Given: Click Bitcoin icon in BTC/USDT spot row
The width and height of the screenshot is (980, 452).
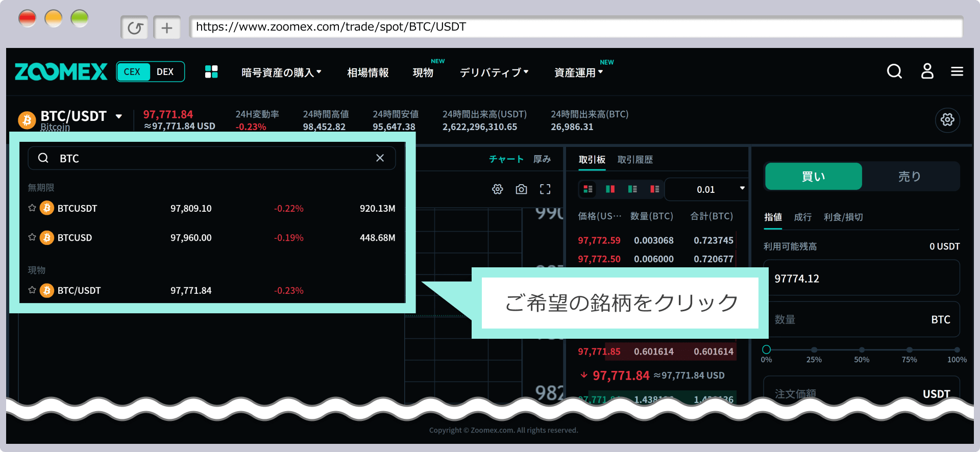Looking at the screenshot, I should coord(47,290).
